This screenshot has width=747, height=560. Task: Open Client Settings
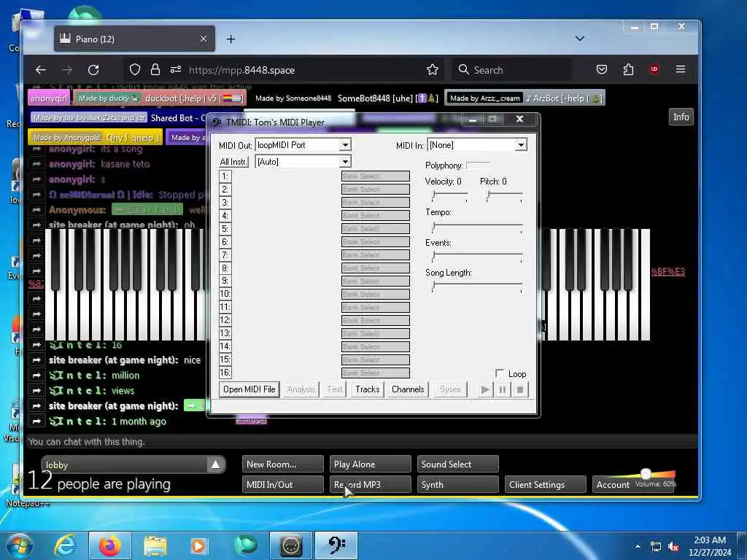(546, 485)
